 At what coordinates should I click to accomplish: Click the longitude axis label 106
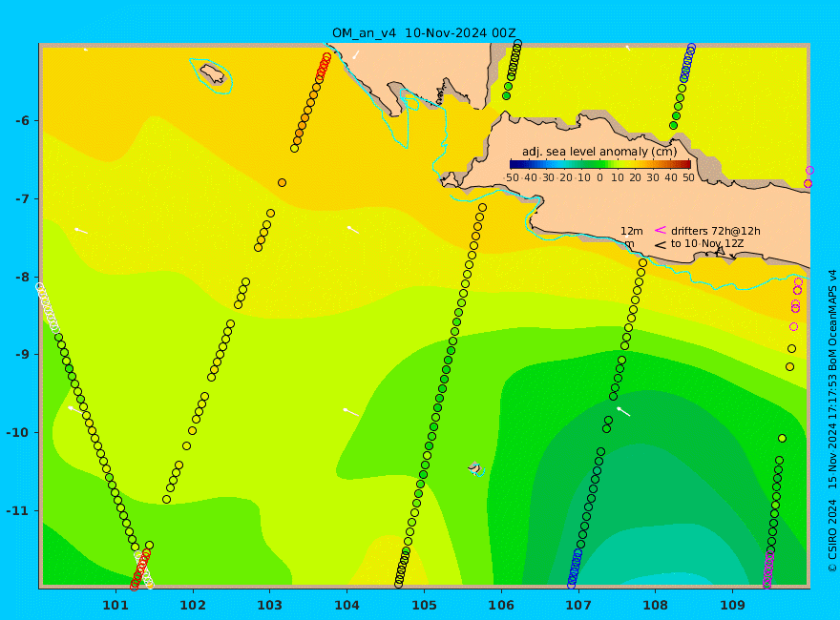coord(501,606)
